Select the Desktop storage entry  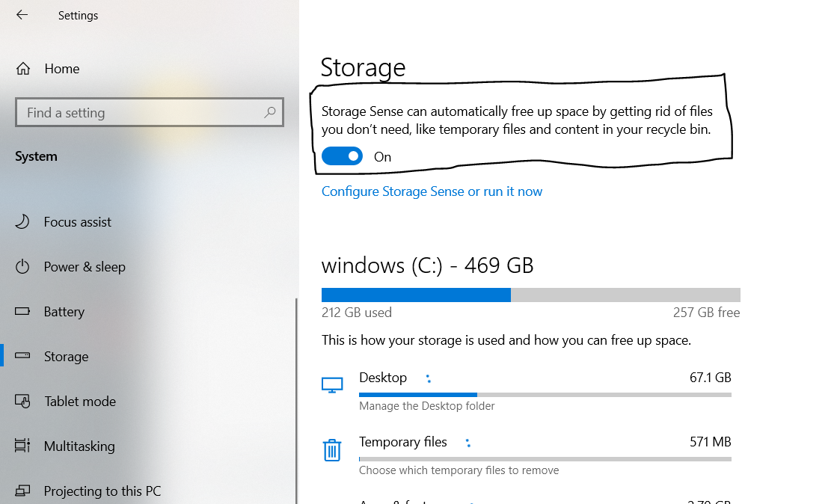tap(383, 378)
